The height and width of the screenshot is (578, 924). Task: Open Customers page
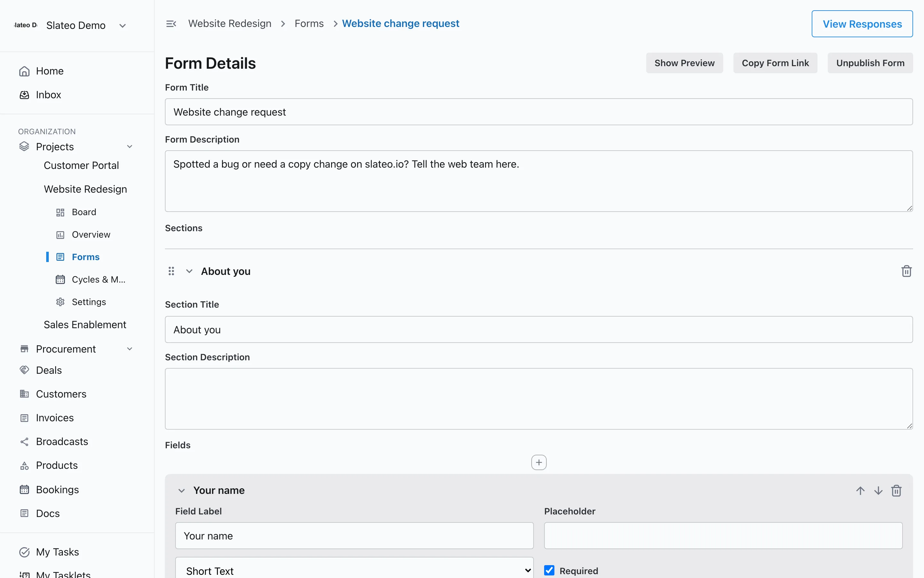point(61,394)
